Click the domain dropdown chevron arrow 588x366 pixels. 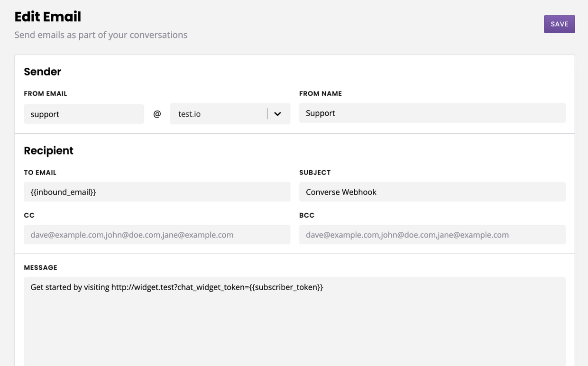point(278,114)
